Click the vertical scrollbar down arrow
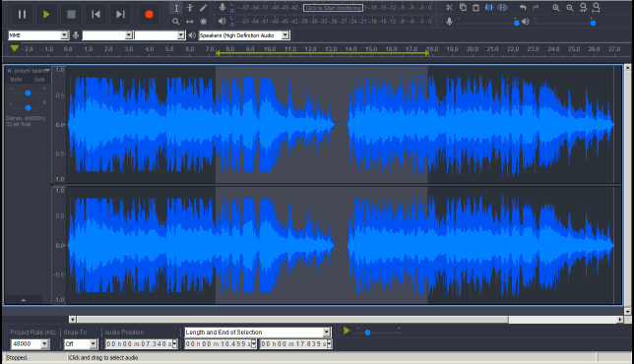 (627, 312)
